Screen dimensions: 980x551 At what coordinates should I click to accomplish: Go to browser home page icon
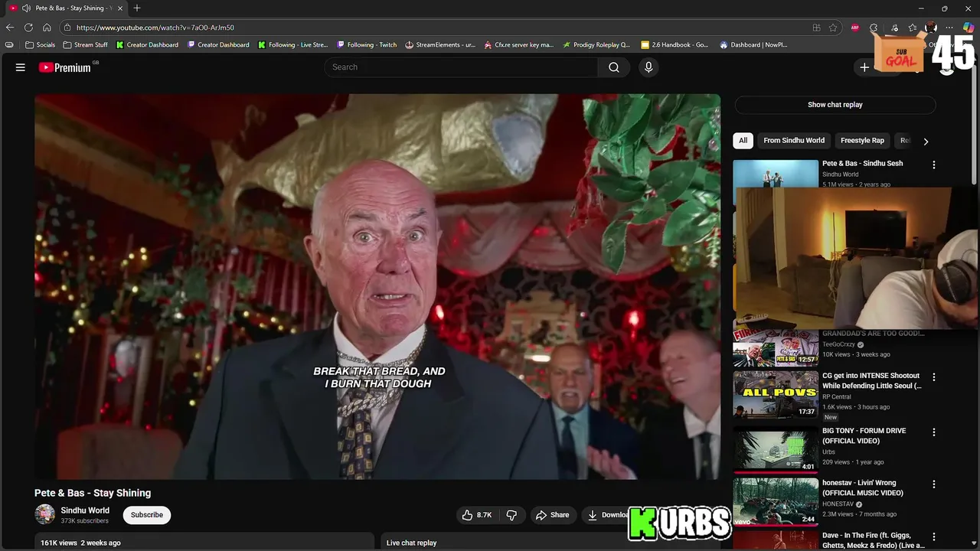(x=47, y=28)
